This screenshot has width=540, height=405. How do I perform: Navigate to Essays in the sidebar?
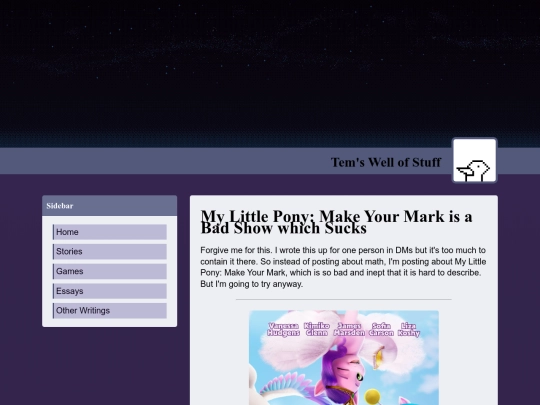tap(110, 291)
